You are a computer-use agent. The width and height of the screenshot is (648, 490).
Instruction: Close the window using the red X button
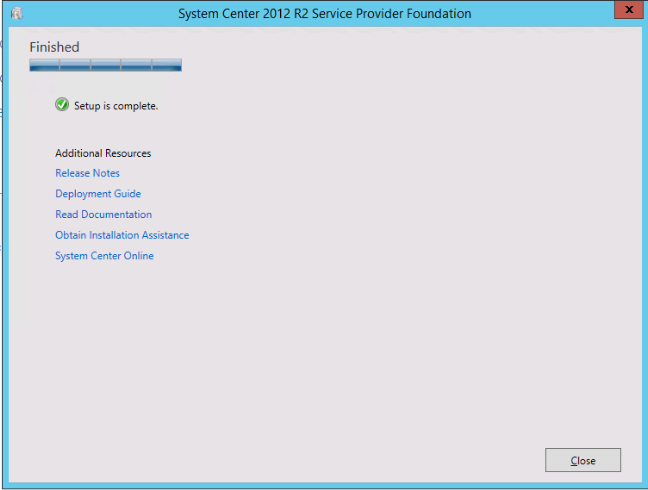tap(626, 12)
